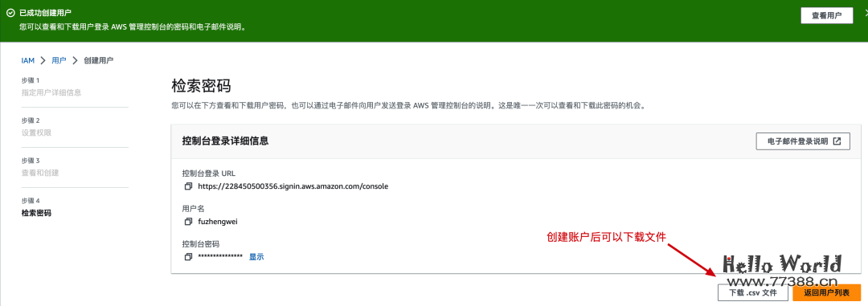
Task: Open 电子邮件登录说明 email instructions
Action: tap(803, 141)
